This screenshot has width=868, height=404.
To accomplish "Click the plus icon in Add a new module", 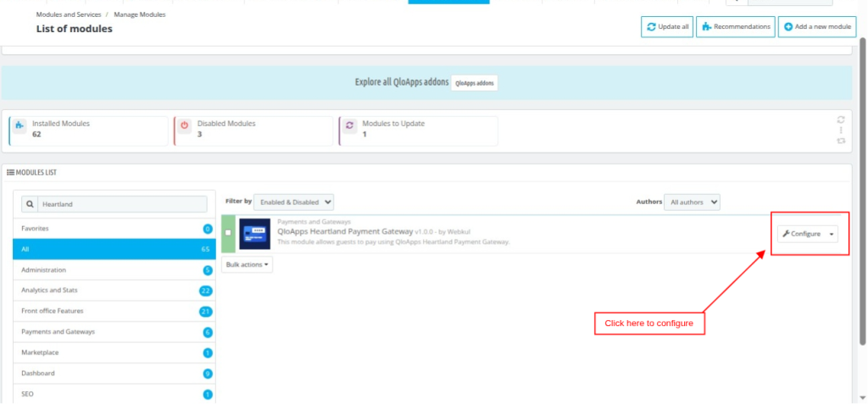I will (x=788, y=26).
